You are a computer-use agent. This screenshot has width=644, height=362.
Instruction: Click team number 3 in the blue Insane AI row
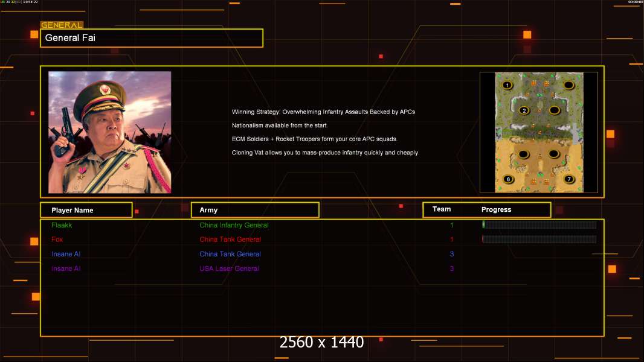452,254
